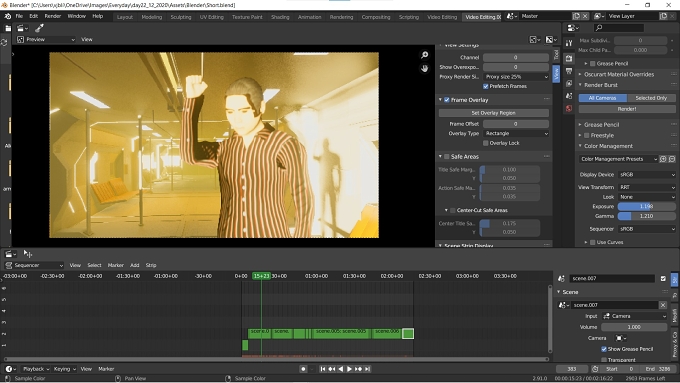This screenshot has height=383, width=680.
Task: Click the new scene icon next to Master
Action: [x=576, y=16]
